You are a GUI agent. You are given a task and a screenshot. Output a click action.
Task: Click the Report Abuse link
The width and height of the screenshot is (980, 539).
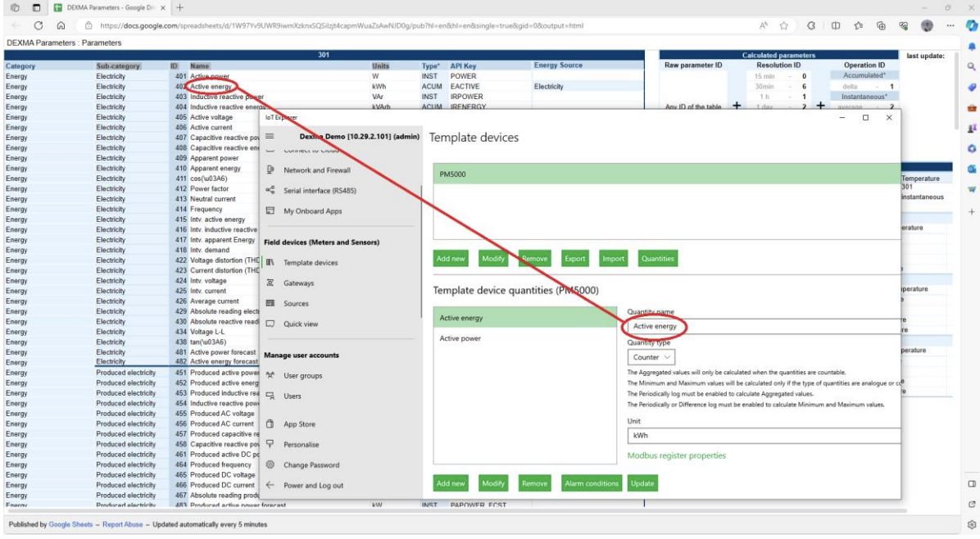click(x=123, y=524)
